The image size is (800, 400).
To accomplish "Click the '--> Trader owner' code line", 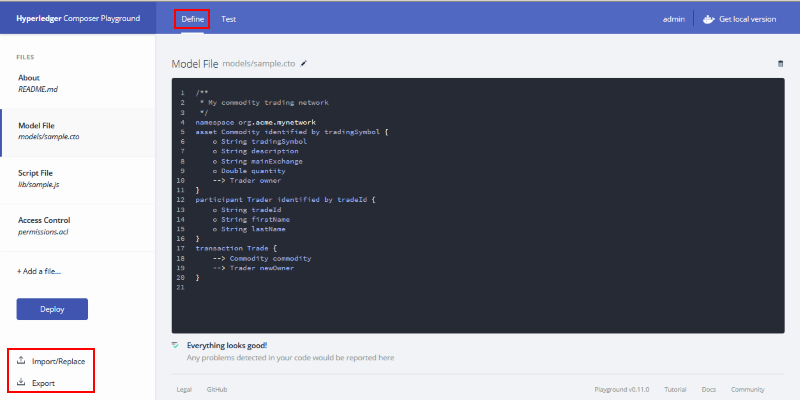I will pos(247,181).
